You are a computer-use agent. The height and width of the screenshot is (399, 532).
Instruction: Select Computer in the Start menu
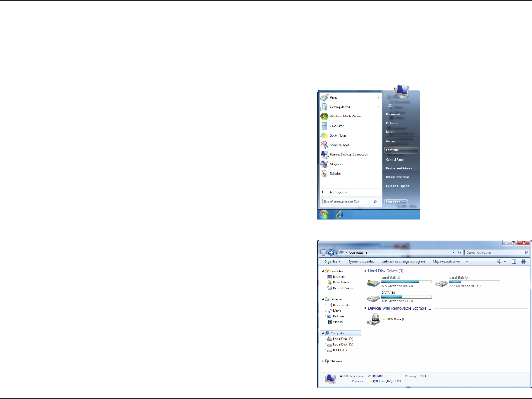[401, 150]
